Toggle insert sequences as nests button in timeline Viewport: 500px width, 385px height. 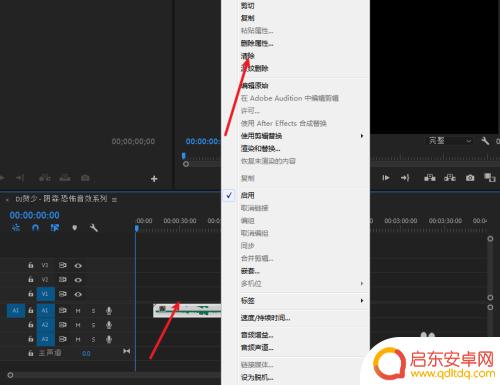pos(16,228)
